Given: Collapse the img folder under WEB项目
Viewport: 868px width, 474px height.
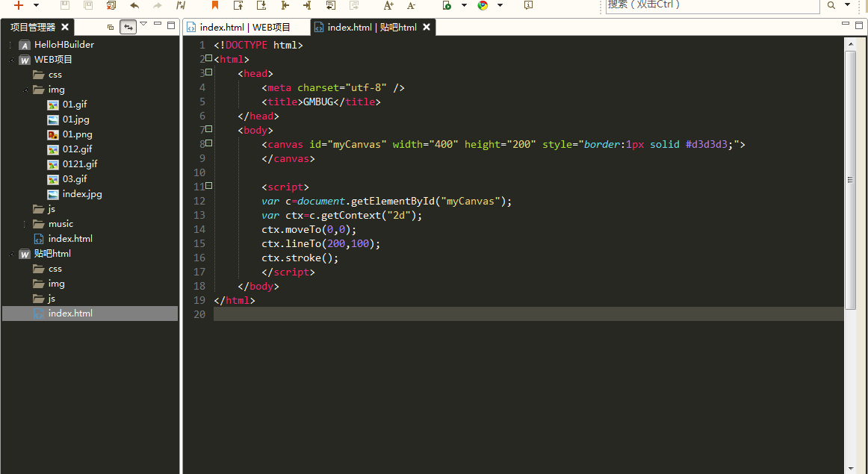Looking at the screenshot, I should [x=25, y=90].
